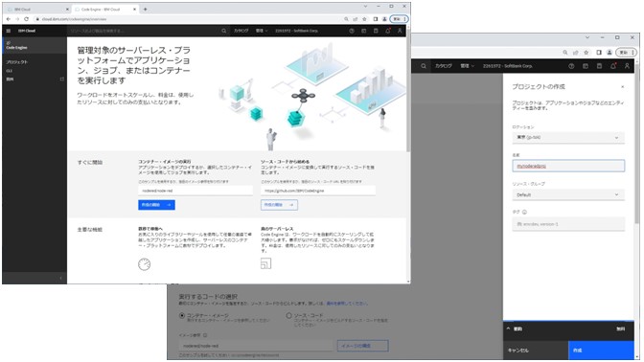Click zoom magnifier in front window address bar

coord(346,19)
